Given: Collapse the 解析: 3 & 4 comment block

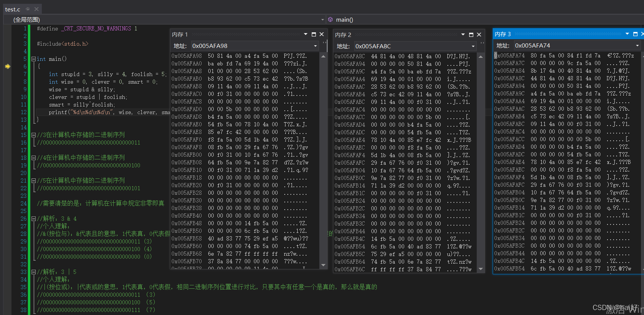Looking at the screenshot, I should pyautogui.click(x=33, y=219).
